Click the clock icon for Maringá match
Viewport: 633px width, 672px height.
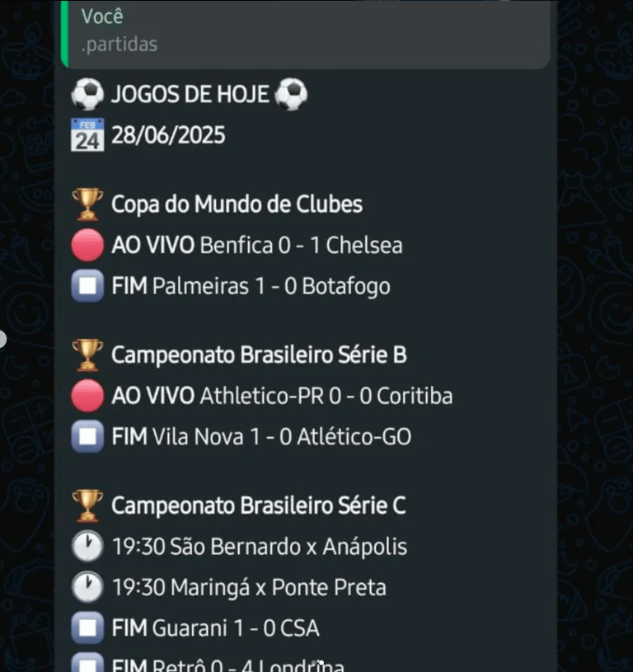tap(87, 587)
